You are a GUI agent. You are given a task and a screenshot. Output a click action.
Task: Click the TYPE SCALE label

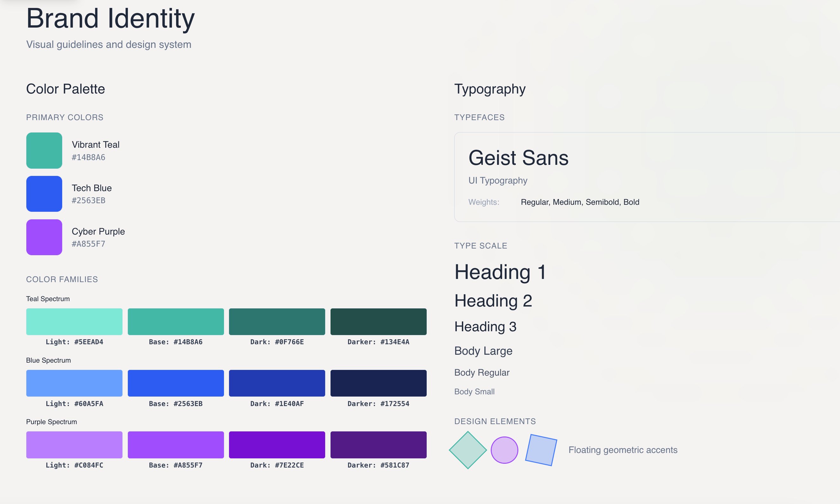coord(481,246)
